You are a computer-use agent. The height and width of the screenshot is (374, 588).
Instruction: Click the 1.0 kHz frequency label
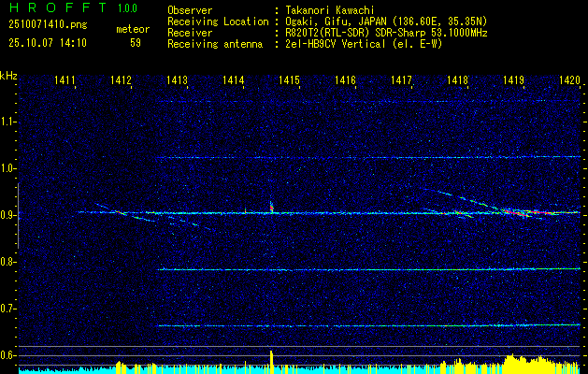click(7, 168)
